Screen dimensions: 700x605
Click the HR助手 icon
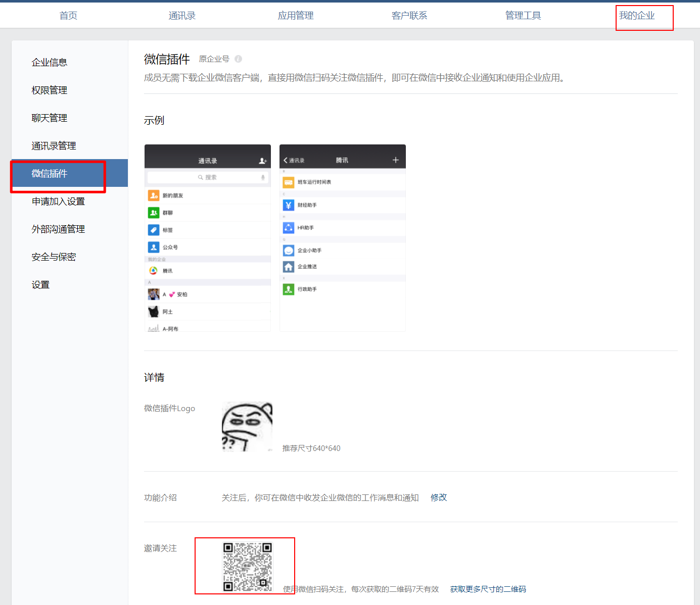[289, 228]
